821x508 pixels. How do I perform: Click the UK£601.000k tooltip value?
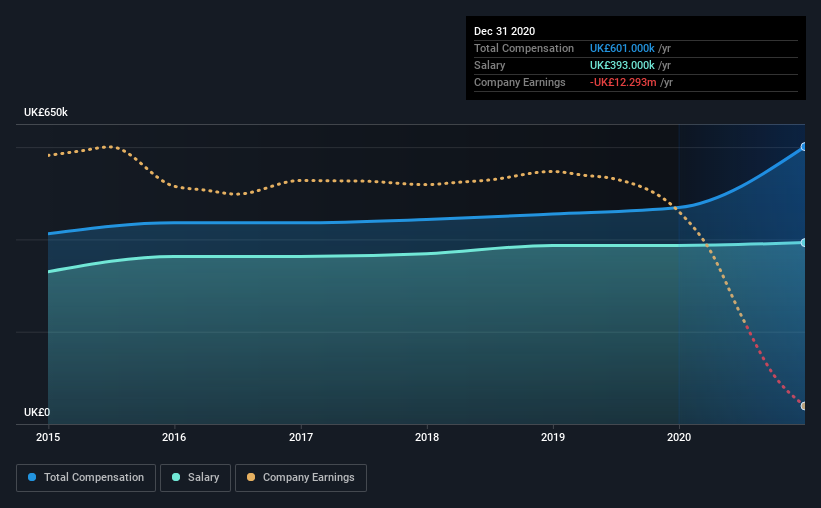(622, 48)
